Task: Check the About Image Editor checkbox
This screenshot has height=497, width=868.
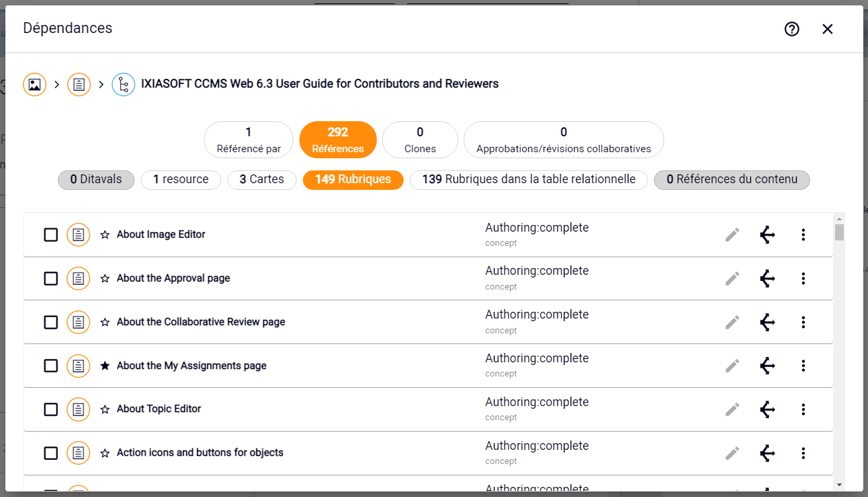Action: tap(50, 234)
